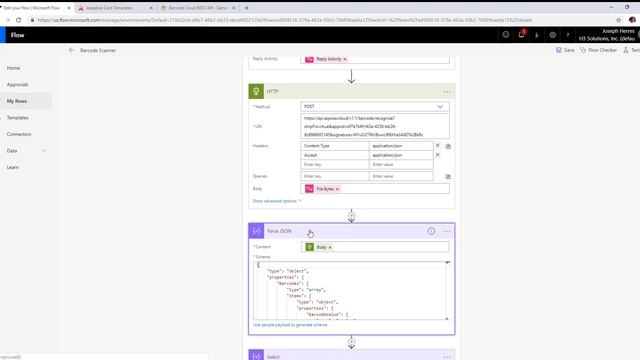Click inside the Schema JSON editor
The width and height of the screenshot is (640, 360).
point(349,291)
